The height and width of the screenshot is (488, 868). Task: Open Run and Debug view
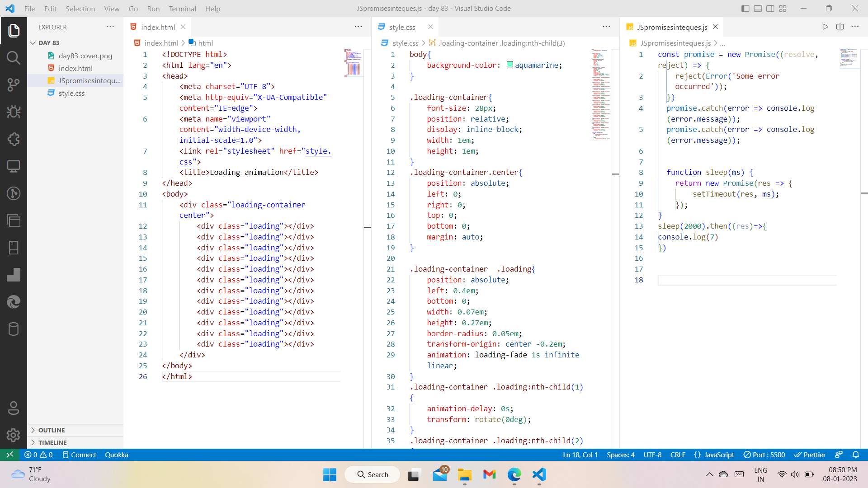[14, 112]
